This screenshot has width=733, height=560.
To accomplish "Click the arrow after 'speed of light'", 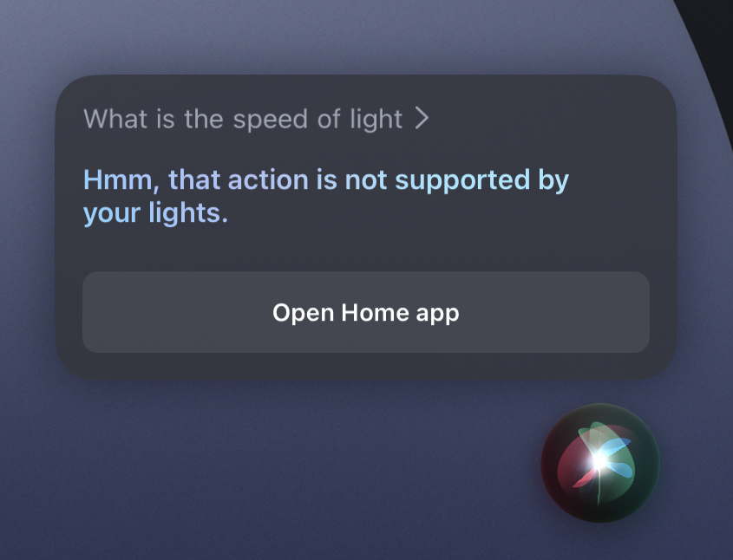I will pos(422,119).
